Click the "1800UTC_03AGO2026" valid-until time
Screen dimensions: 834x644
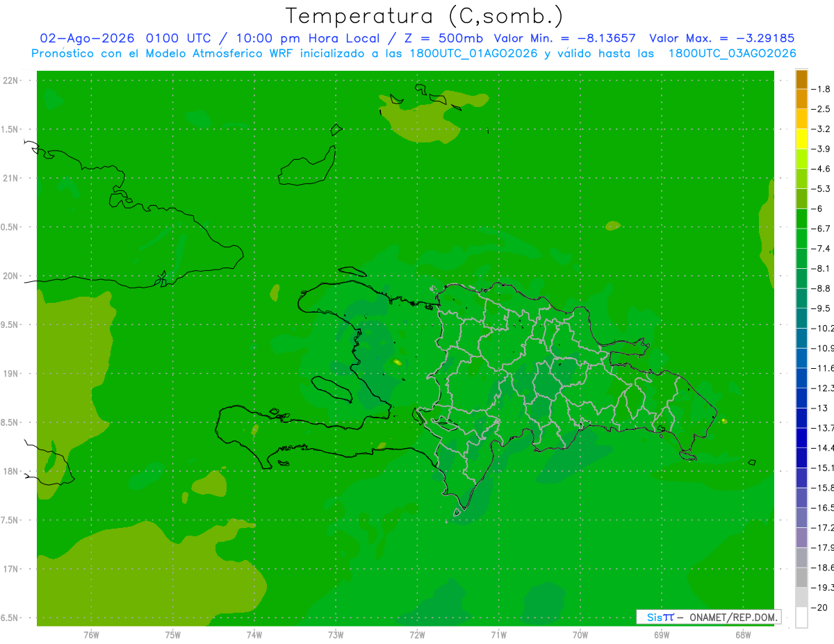[x=732, y=53]
